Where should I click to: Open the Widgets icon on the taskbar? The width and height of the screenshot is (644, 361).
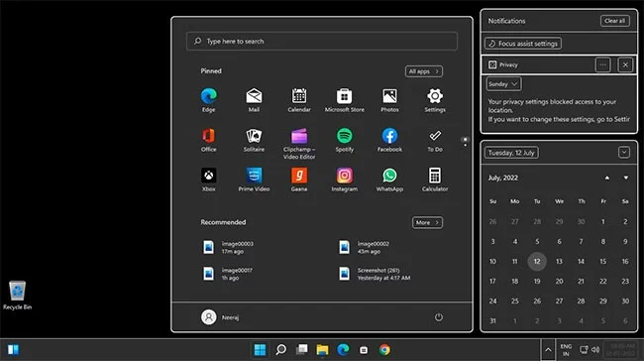tap(13, 350)
